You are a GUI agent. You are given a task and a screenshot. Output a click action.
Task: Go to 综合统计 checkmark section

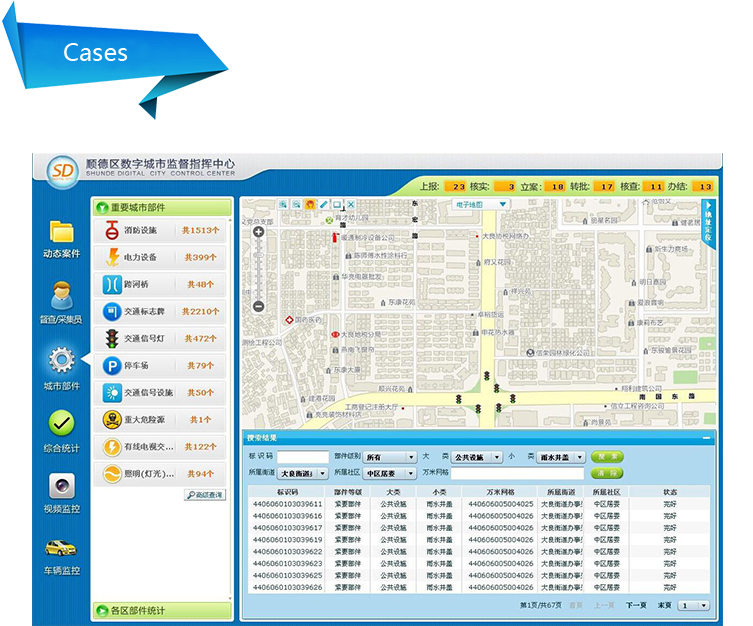pos(61,431)
